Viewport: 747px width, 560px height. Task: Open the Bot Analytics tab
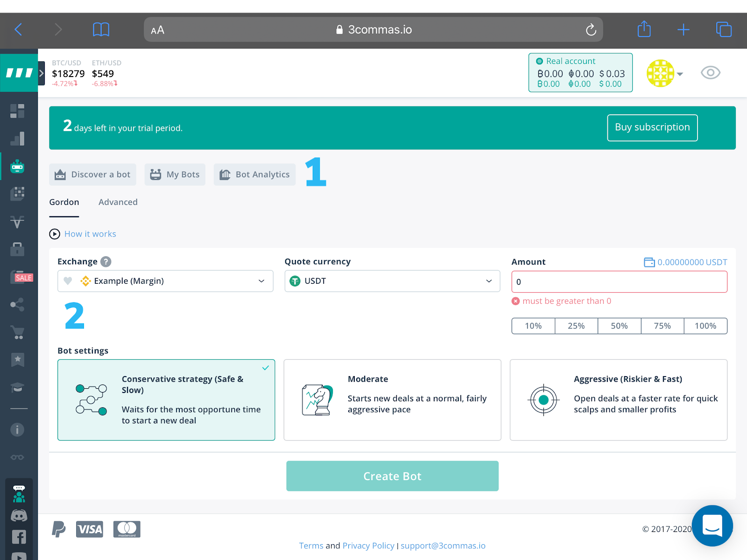(254, 175)
